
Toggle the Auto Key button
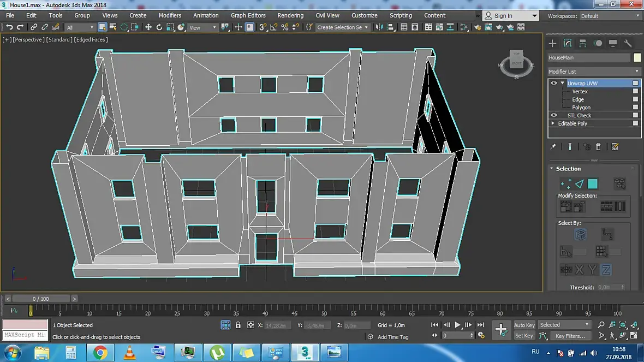click(x=524, y=325)
